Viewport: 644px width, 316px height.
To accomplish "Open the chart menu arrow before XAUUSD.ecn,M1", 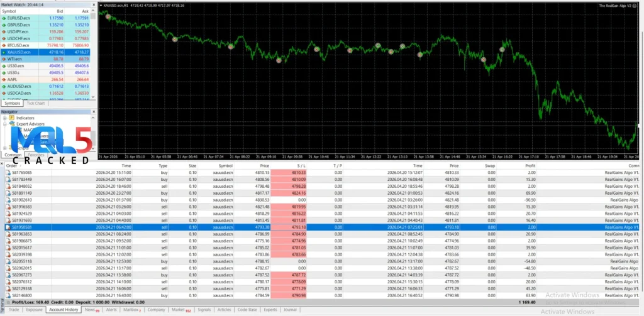I will pos(101,5).
